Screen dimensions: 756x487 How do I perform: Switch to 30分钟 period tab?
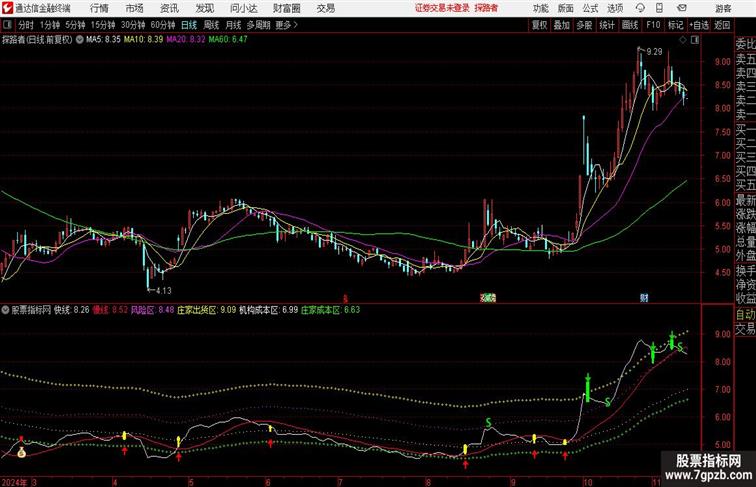pos(133,25)
